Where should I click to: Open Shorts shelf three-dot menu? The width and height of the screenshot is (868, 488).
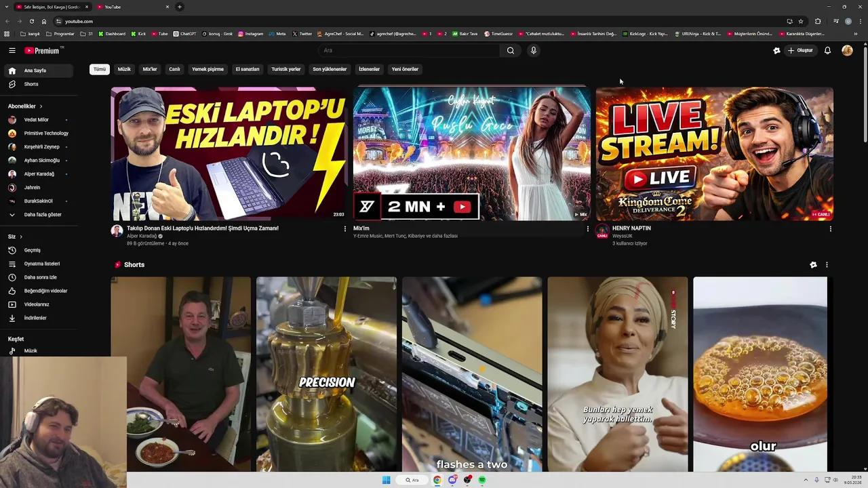(826, 265)
